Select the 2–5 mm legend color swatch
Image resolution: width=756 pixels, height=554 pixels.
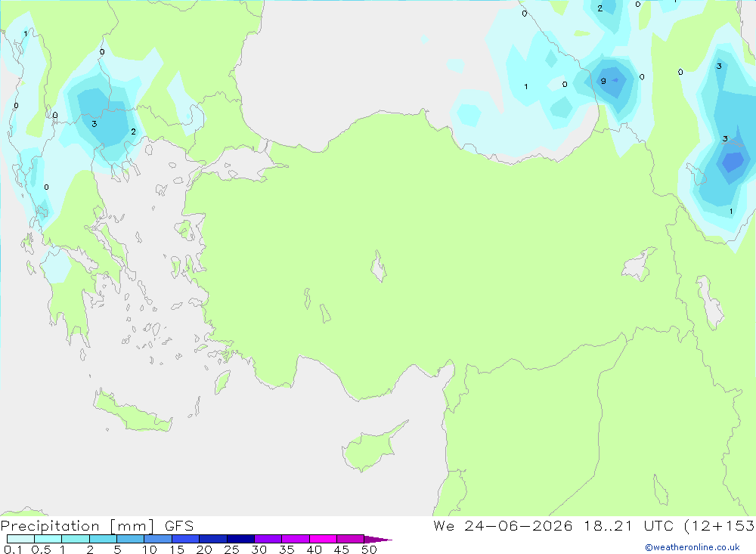103,539
